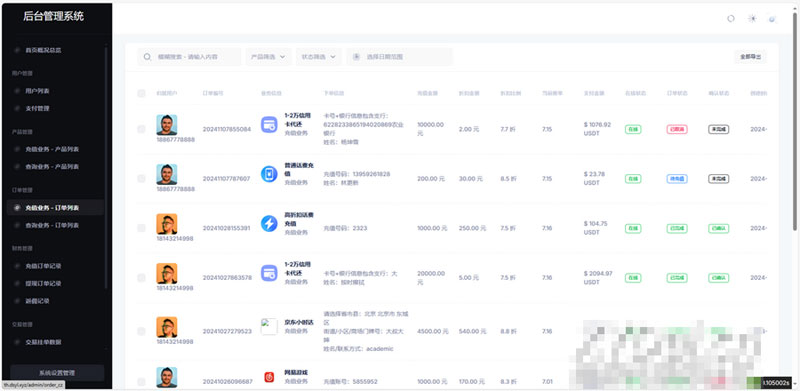Click the credit card icon for order 20241107855084
The image size is (800, 391).
pyautogui.click(x=269, y=125)
